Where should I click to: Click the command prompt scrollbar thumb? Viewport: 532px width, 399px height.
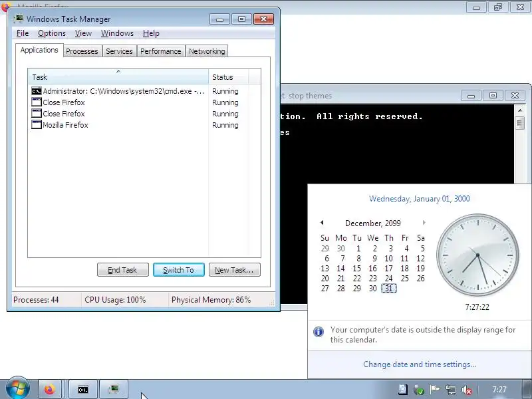(x=519, y=123)
